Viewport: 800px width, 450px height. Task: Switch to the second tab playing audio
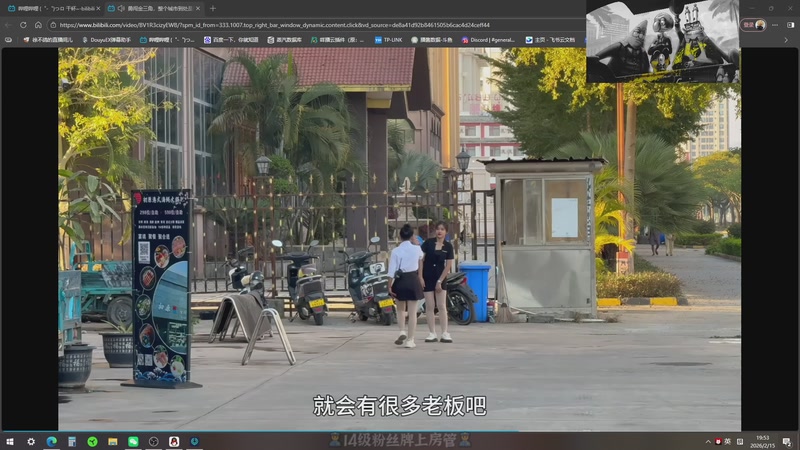154,8
